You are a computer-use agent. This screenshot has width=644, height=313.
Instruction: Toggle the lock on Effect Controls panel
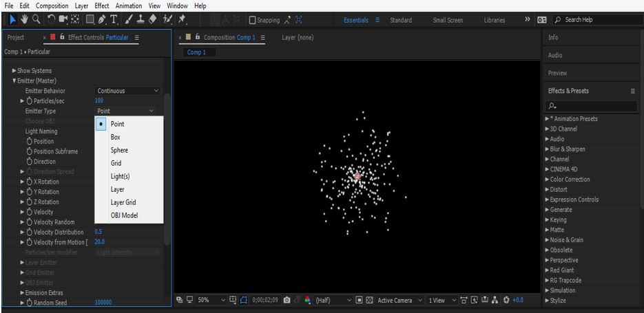pyautogui.click(x=62, y=37)
